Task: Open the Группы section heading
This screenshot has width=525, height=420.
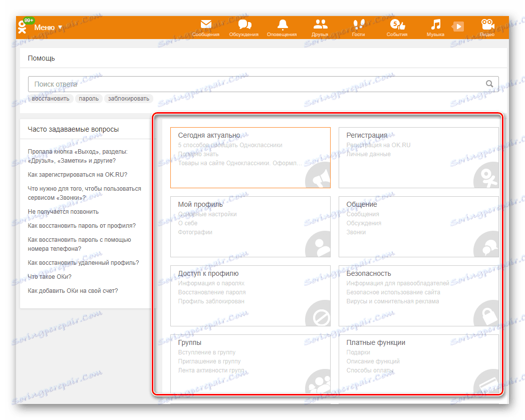Action: (189, 343)
